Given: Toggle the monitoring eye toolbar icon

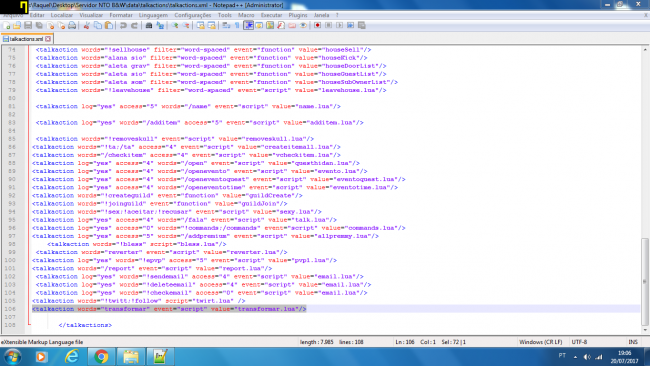Looking at the screenshot, I should click(x=303, y=26).
